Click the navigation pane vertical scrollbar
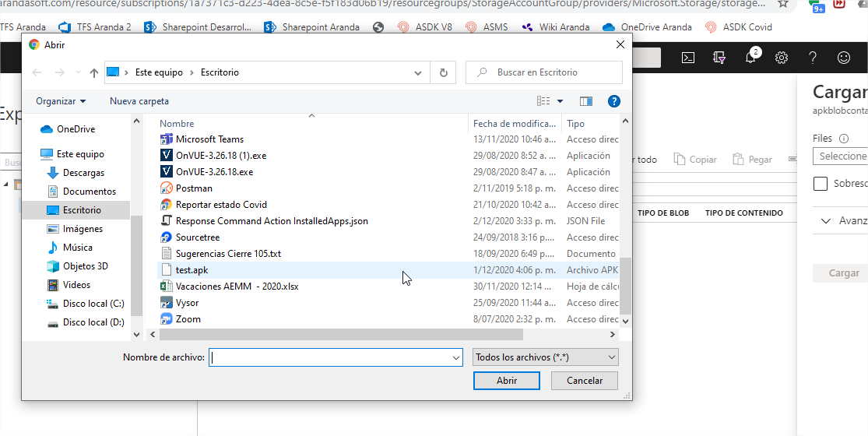Screen dimensions: 868x436 (x=137, y=265)
